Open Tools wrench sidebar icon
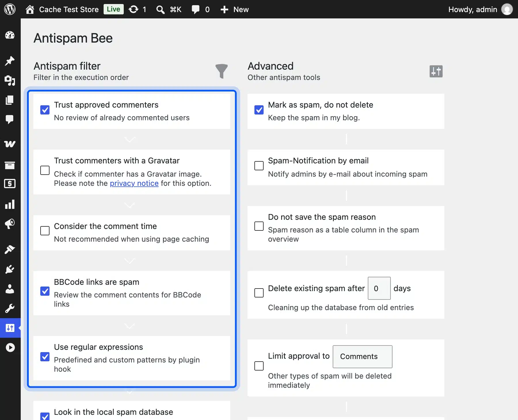 10,308
